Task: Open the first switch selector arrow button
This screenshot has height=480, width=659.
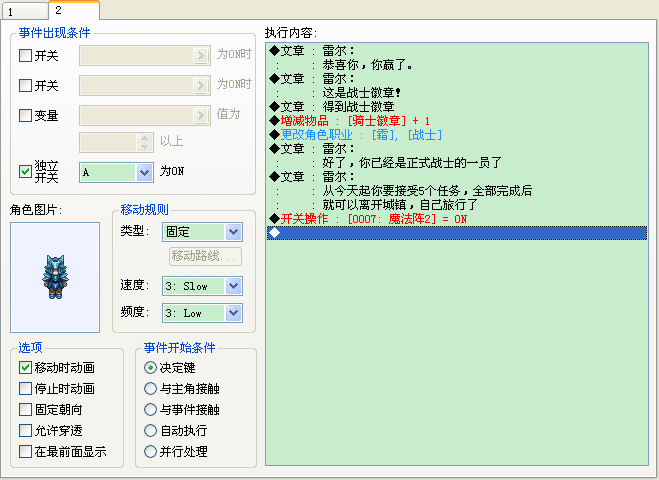Action: point(200,55)
